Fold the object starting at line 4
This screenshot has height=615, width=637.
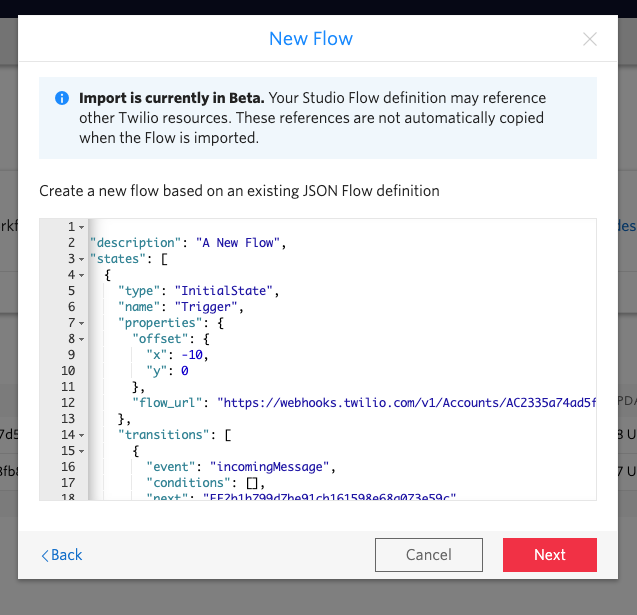pos(81,275)
